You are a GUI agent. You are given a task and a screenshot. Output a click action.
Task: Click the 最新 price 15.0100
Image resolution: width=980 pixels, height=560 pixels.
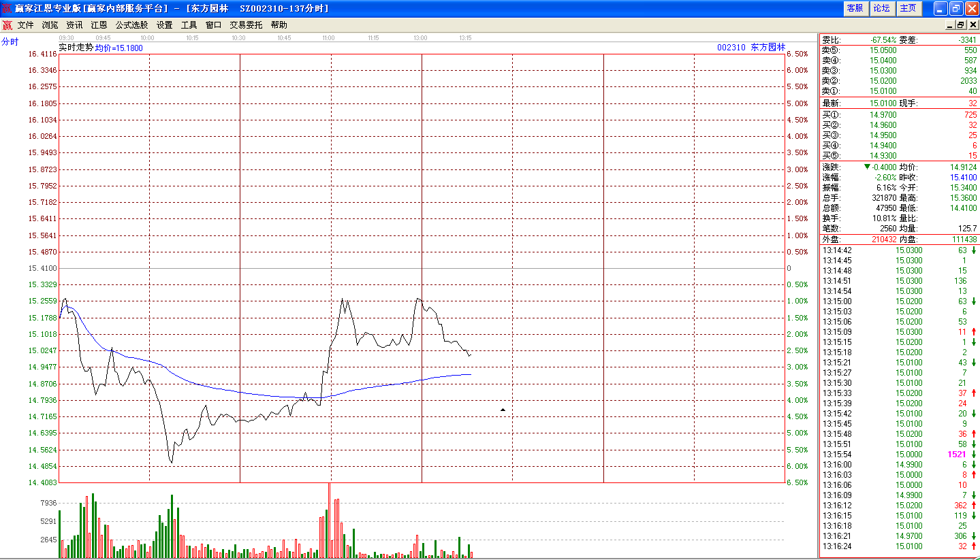pyautogui.click(x=883, y=103)
